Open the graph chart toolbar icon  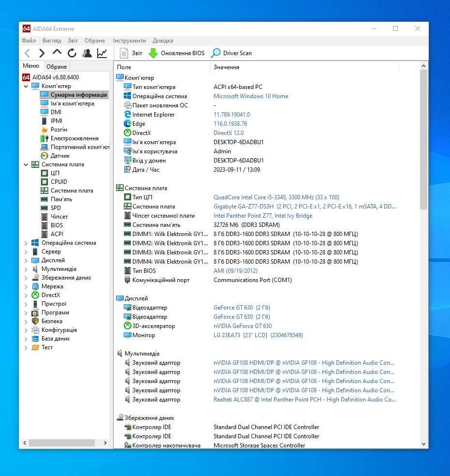pos(102,53)
